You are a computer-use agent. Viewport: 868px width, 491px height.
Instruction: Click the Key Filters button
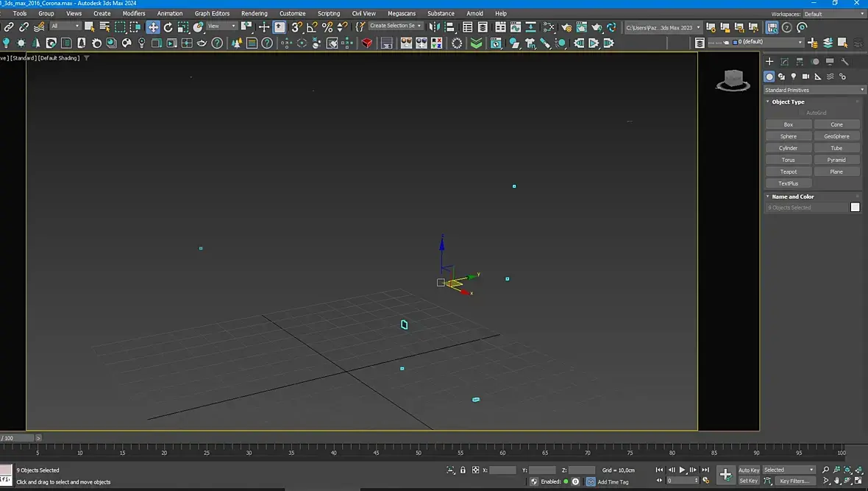[794, 481]
